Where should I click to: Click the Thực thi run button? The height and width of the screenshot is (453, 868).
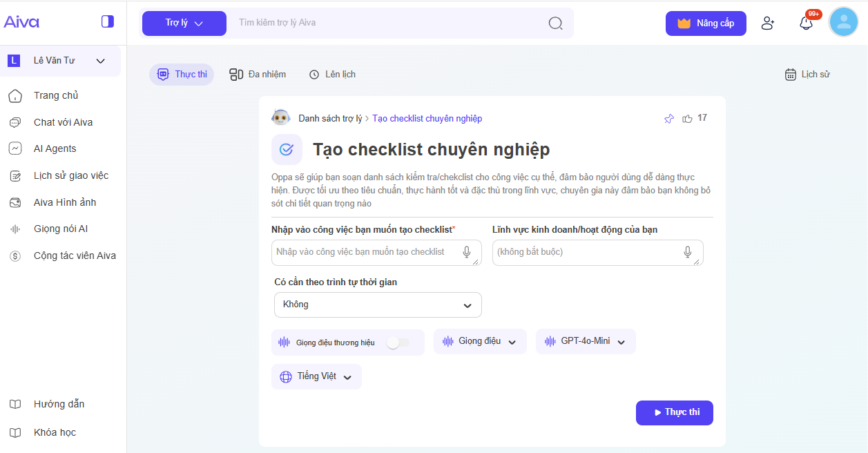click(674, 412)
